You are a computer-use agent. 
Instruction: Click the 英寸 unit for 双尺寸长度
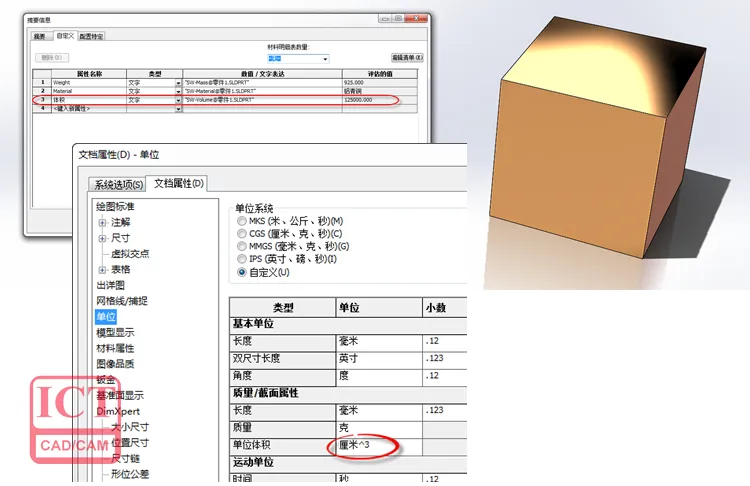[x=379, y=359]
